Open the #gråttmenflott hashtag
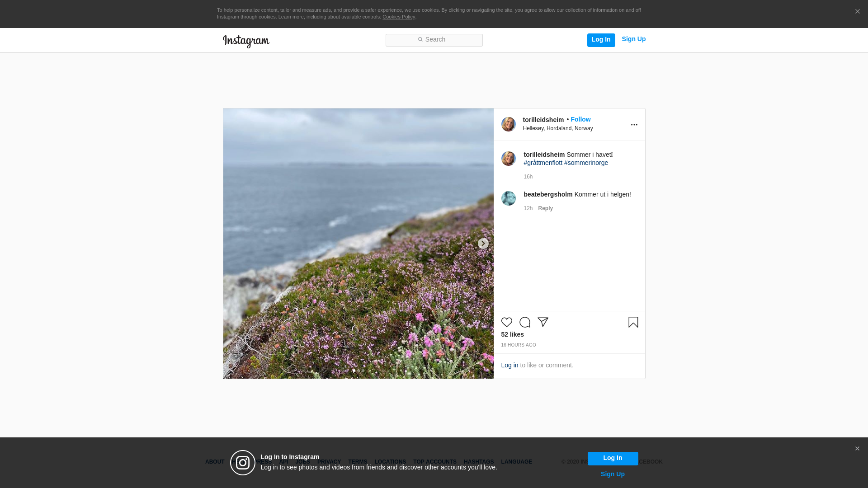Image resolution: width=868 pixels, height=488 pixels. [543, 163]
